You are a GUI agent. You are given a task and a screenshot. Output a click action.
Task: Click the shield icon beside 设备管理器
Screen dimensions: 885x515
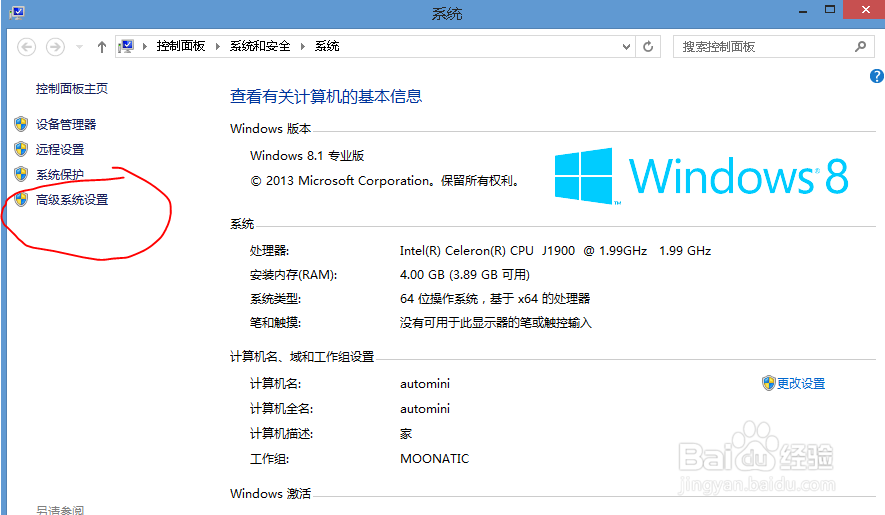(x=21, y=124)
